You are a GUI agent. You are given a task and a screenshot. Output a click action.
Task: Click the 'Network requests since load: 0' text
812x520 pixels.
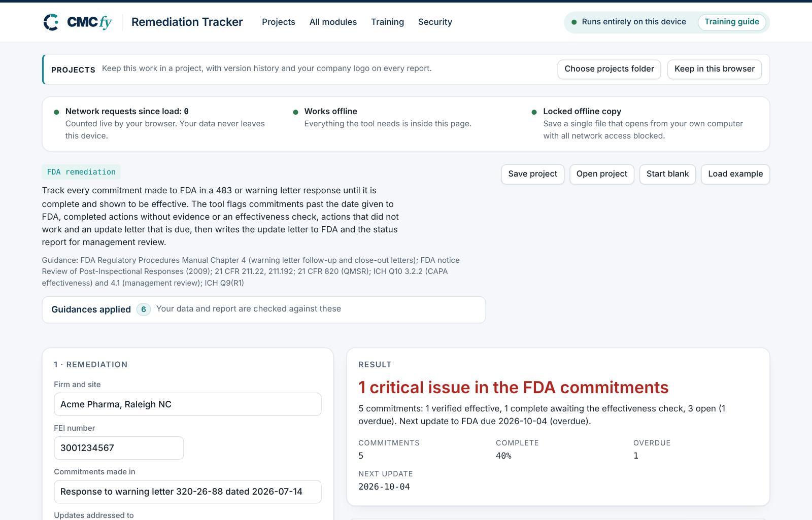click(127, 111)
